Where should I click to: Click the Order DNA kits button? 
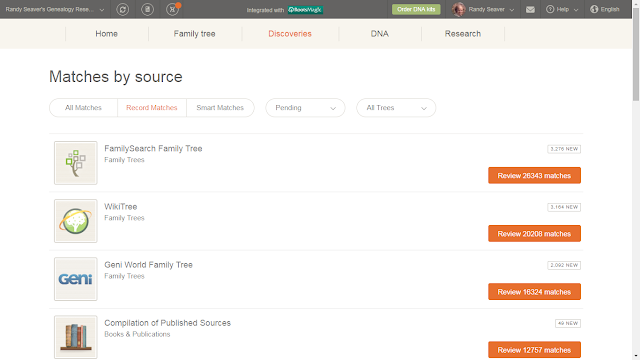(416, 9)
